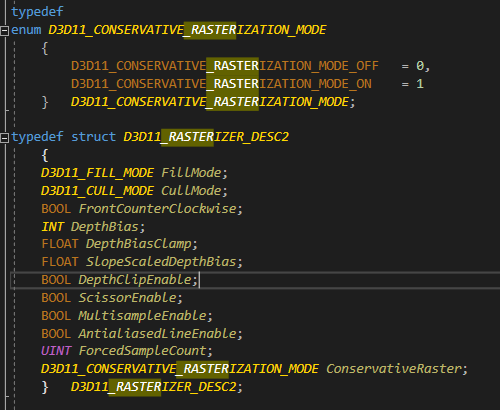The height and width of the screenshot is (410, 500).
Task: Click the D3D11_CONSERVATIVE_RASTERIZATION_MODE_ON enumerator
Action: [x=221, y=84]
